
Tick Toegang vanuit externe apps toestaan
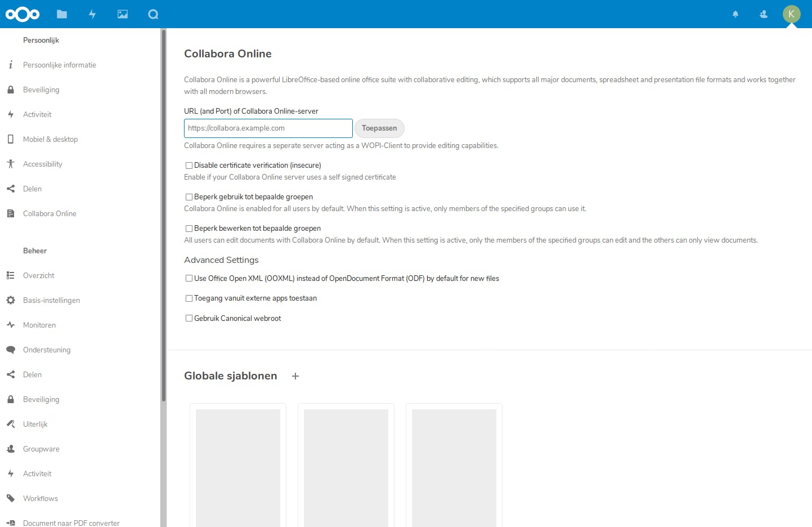pos(189,298)
